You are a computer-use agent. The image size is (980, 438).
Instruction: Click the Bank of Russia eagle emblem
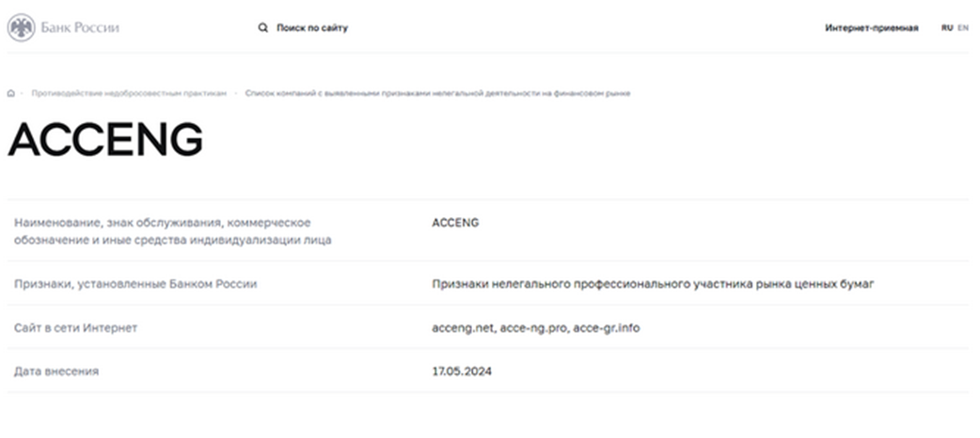21,27
